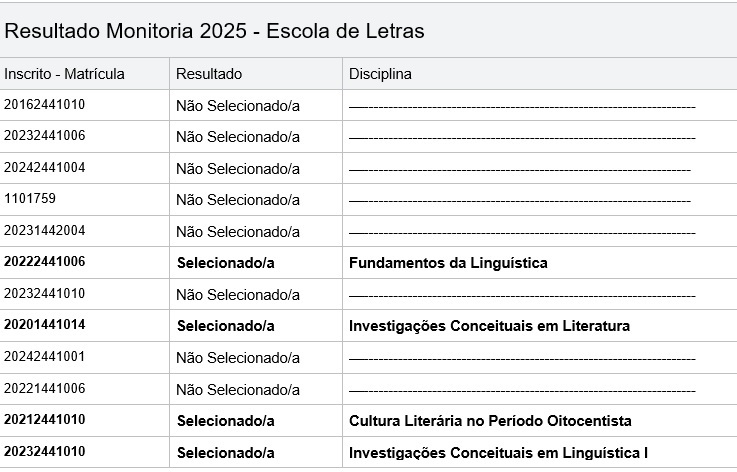Select "Investigações Conceituais em Linguística I" cell
Viewport: 737px width, 472px height.
click(498, 453)
